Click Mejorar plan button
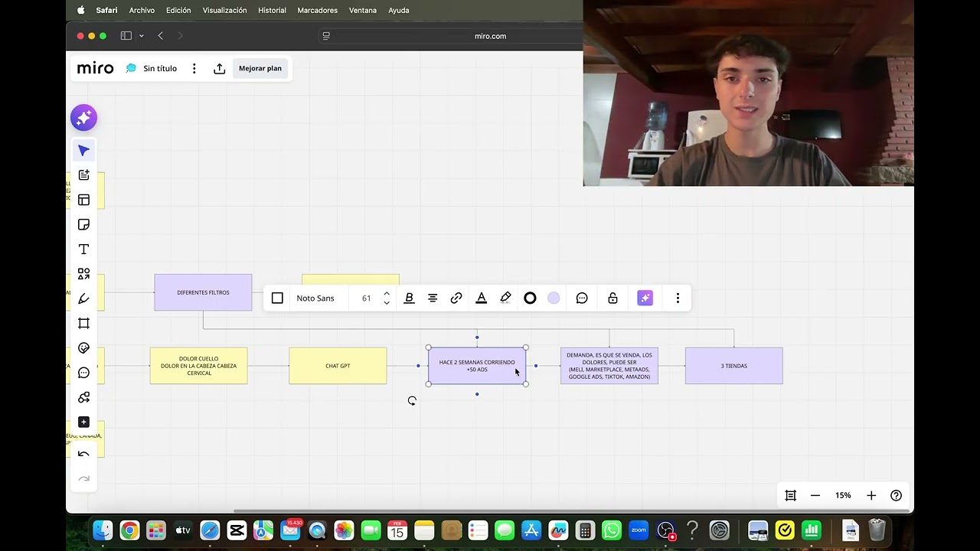The image size is (980, 551). point(260,68)
